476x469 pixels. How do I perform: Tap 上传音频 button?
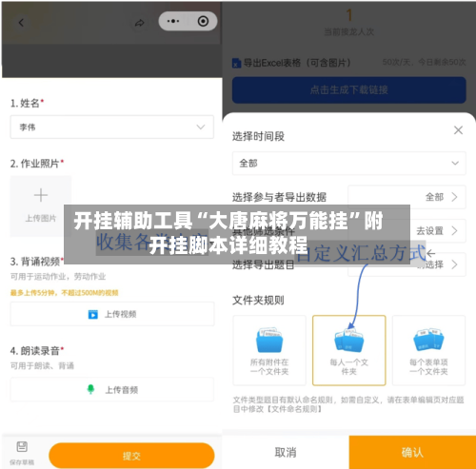tap(112, 389)
